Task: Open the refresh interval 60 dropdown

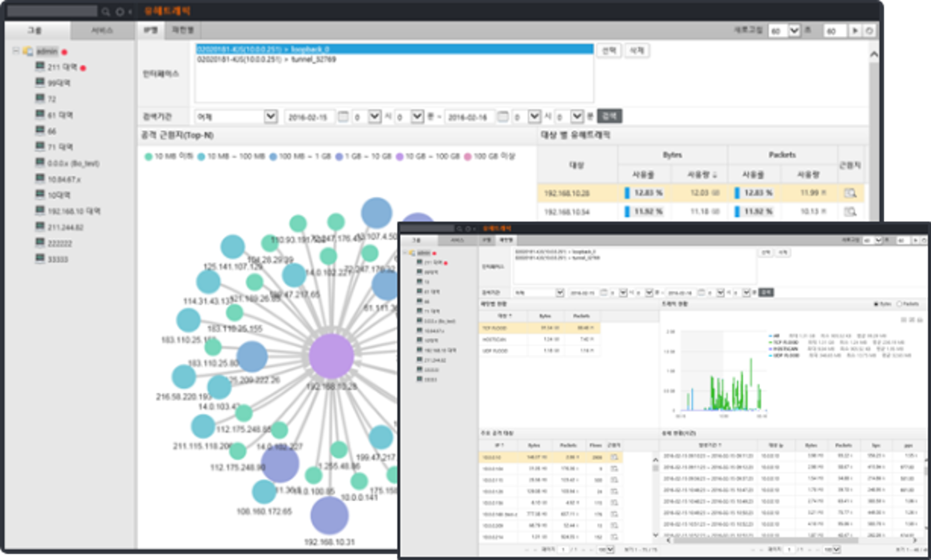Action: (793, 31)
